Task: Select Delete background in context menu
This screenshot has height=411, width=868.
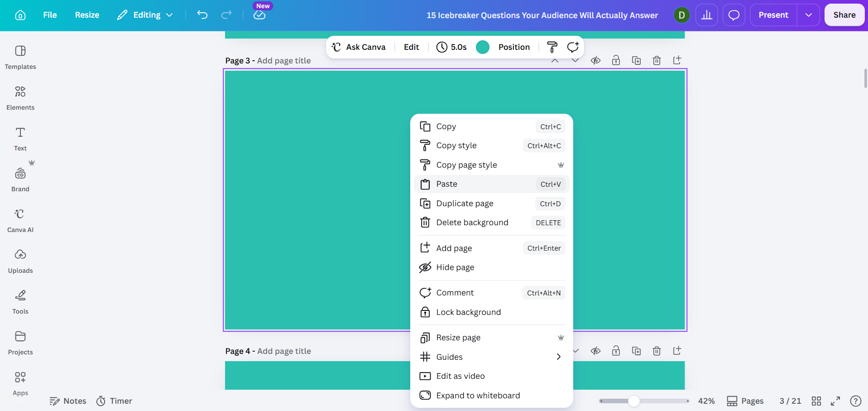Action: click(x=492, y=222)
